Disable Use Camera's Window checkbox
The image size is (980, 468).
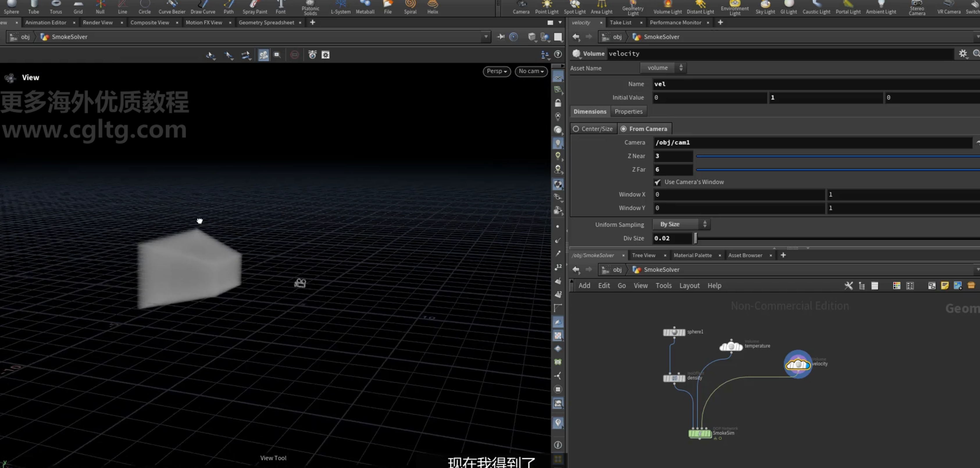click(657, 182)
